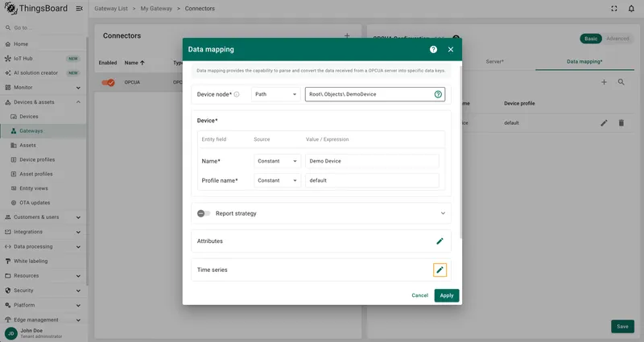
Task: Open the Attributes edit pencil
Action: tap(440, 241)
